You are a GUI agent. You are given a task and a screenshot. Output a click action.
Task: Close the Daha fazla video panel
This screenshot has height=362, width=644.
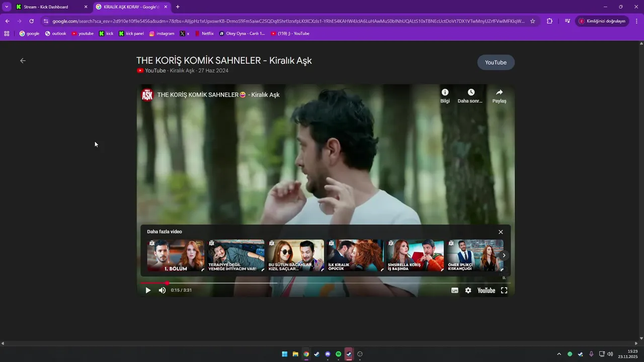coord(501,232)
